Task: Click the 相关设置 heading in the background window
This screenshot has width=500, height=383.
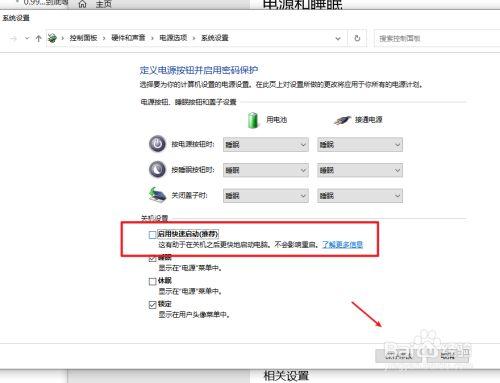Action: [286, 376]
